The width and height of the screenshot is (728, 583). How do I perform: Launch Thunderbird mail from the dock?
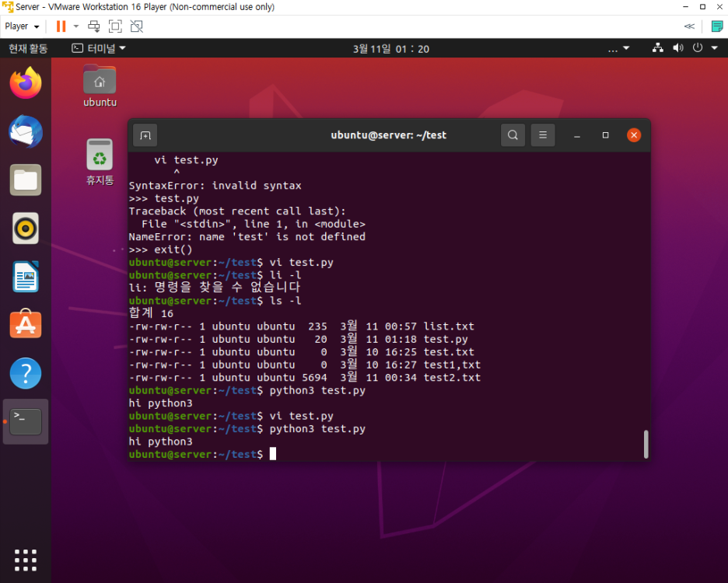pos(26,132)
